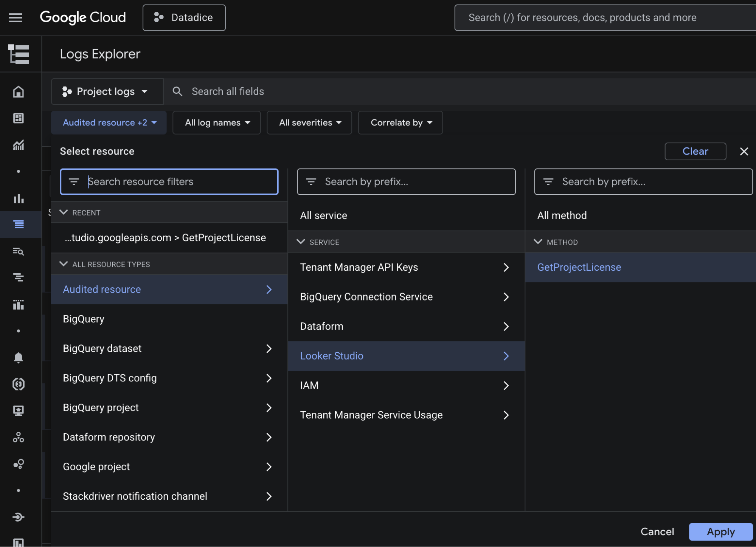The width and height of the screenshot is (756, 547).
Task: Expand methods for the Dataform service
Action: 506,326
